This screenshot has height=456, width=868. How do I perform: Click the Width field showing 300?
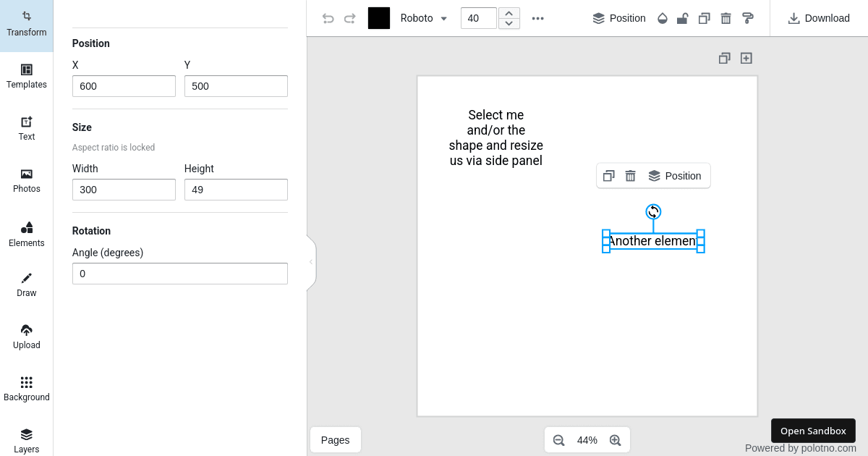(124, 190)
